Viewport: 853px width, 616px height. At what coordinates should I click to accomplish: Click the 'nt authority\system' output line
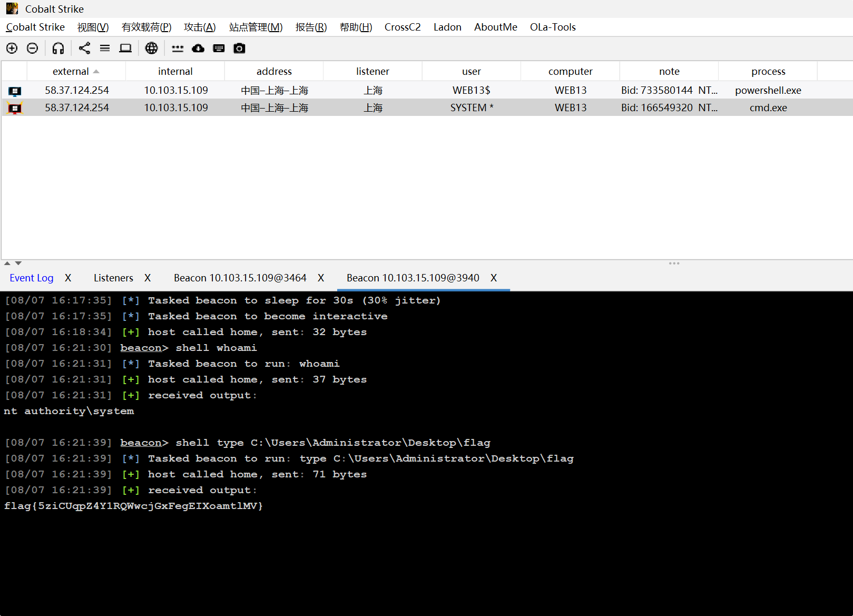[x=69, y=411]
